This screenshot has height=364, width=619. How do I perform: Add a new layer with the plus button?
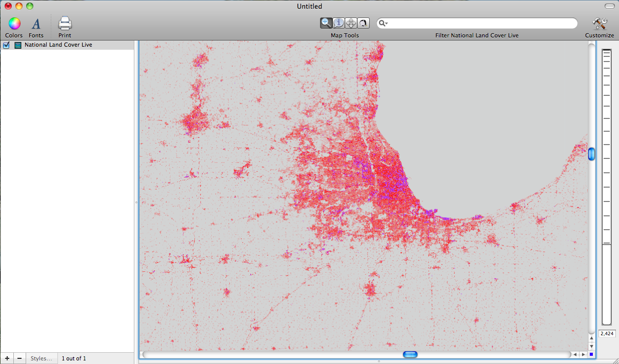pos(7,358)
